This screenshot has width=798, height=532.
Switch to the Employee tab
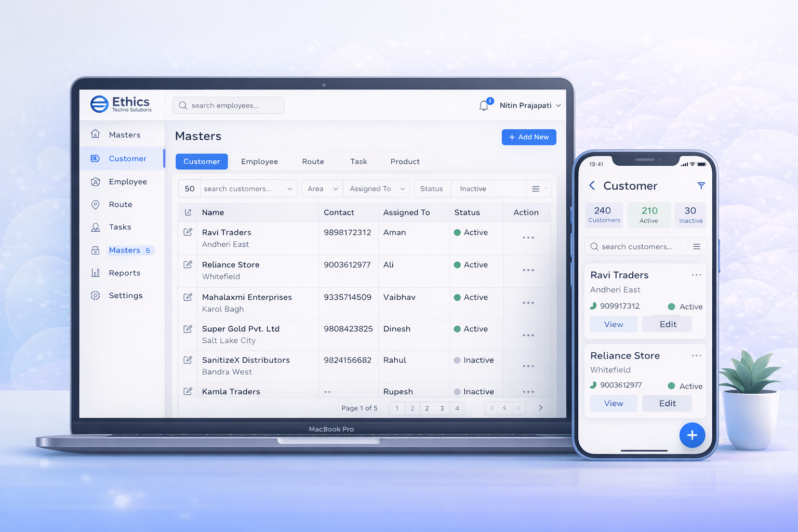(x=259, y=162)
